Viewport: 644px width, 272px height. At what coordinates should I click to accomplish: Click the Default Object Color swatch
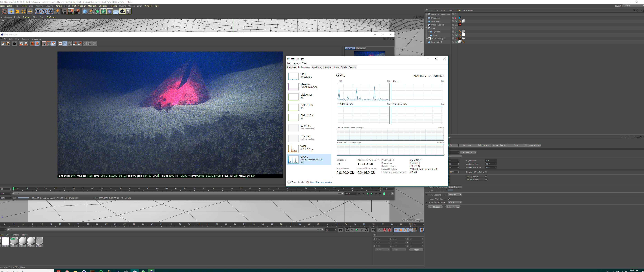point(450,190)
